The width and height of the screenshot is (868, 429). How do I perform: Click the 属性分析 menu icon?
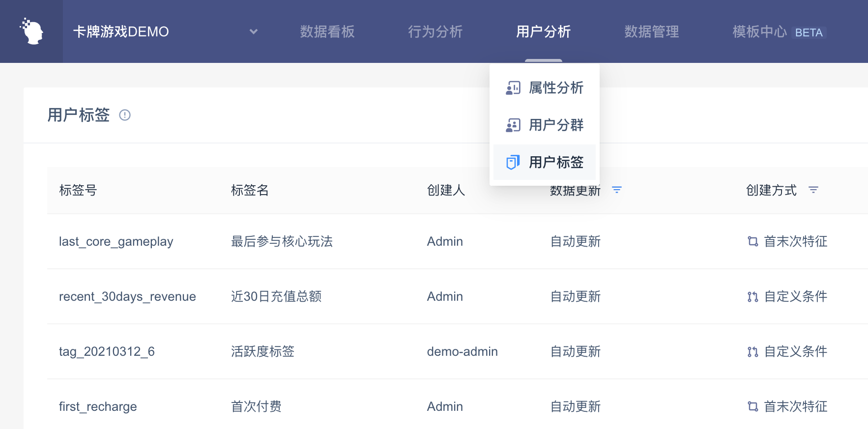[513, 88]
